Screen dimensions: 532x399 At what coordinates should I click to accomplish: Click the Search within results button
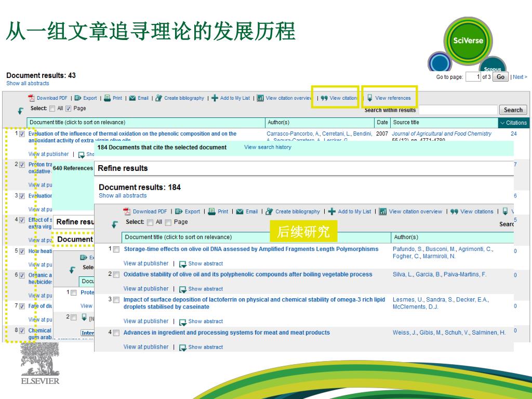pyautogui.click(x=513, y=110)
